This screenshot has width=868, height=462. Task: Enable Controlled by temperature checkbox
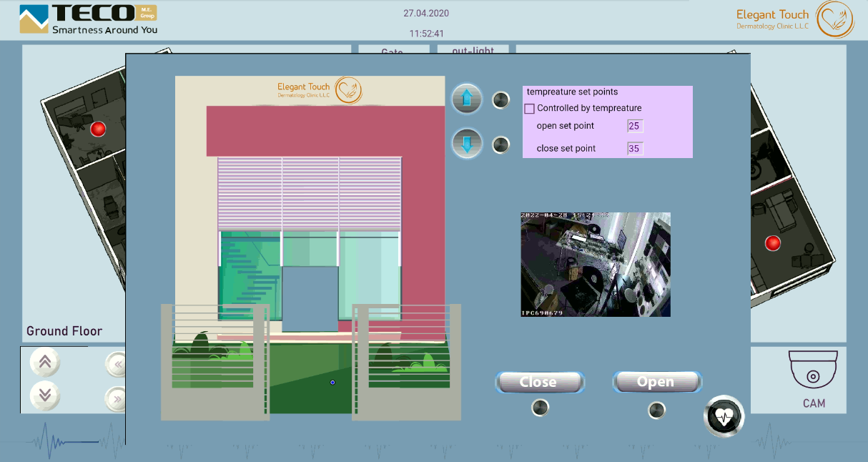530,109
